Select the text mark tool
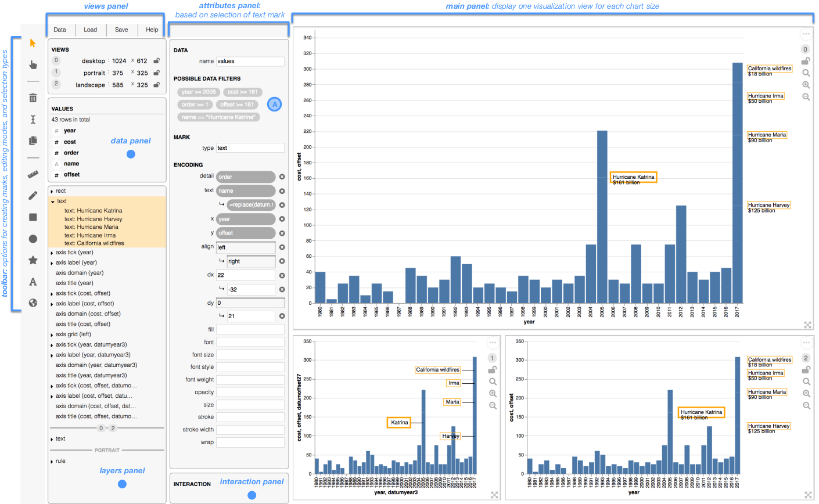819x504 pixels. tap(33, 282)
